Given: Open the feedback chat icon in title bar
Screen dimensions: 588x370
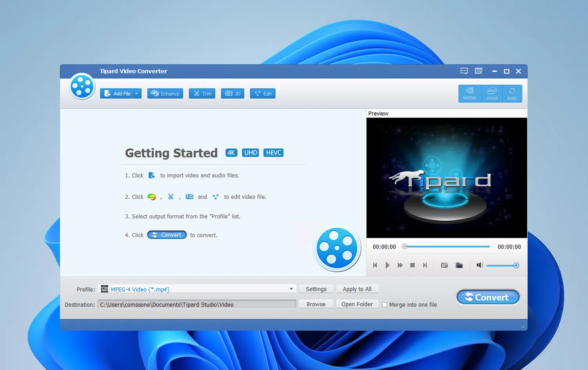Looking at the screenshot, I should pyautogui.click(x=464, y=71).
